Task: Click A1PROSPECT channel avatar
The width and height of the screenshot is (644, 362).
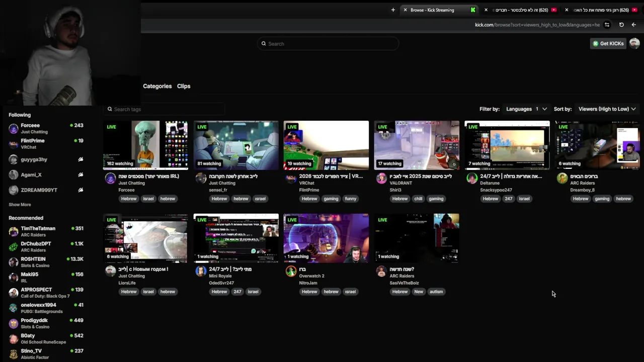Action: pyautogui.click(x=14, y=293)
